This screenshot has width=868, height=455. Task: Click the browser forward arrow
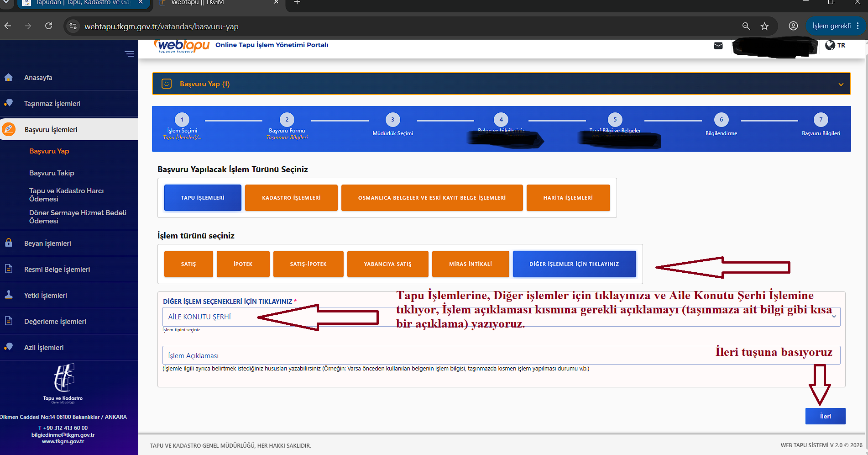[28, 26]
